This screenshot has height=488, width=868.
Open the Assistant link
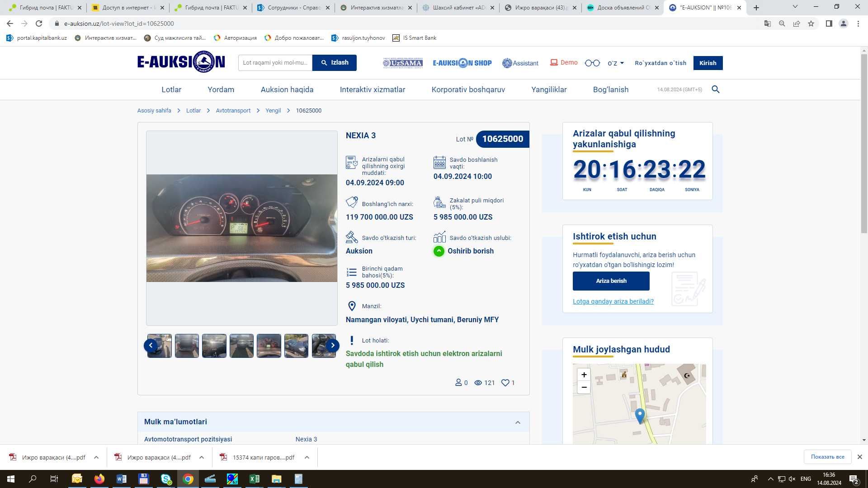click(x=520, y=63)
